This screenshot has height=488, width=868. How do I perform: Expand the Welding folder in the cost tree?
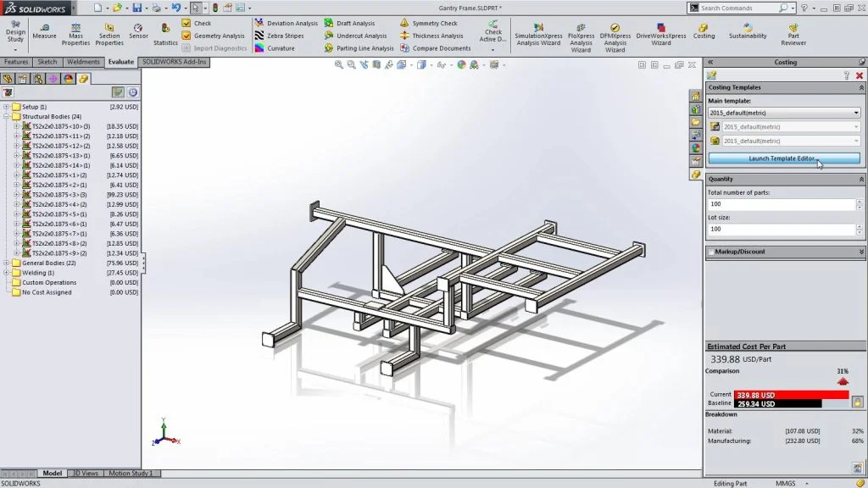[6, 273]
